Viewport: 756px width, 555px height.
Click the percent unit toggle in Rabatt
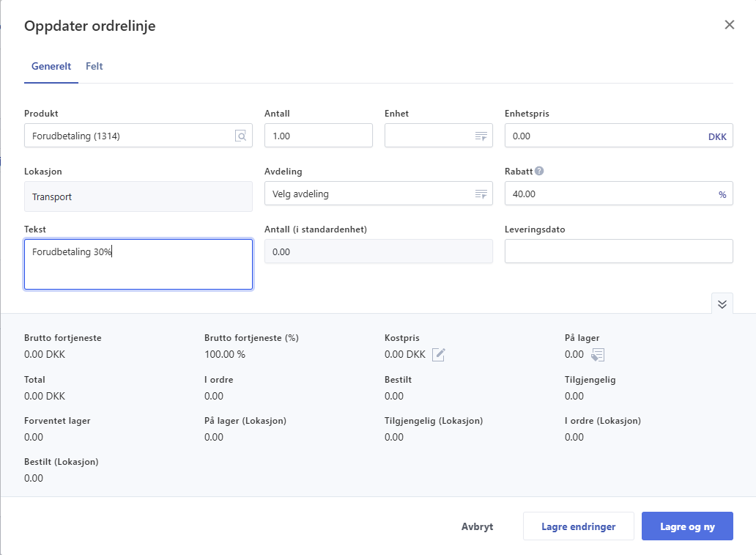click(x=722, y=194)
